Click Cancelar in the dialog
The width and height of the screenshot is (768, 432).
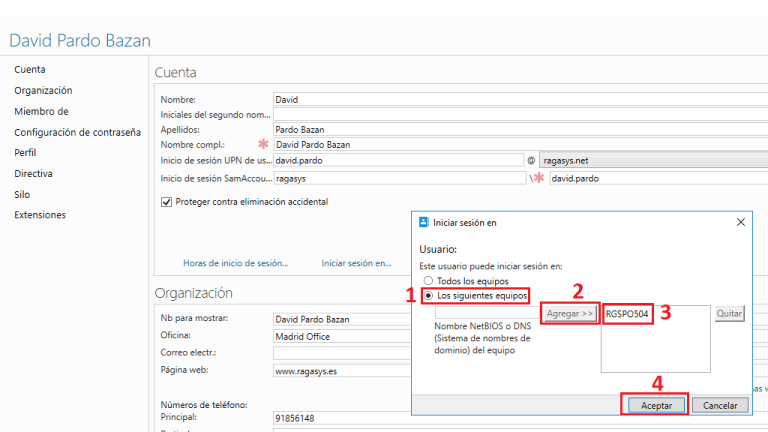(720, 405)
